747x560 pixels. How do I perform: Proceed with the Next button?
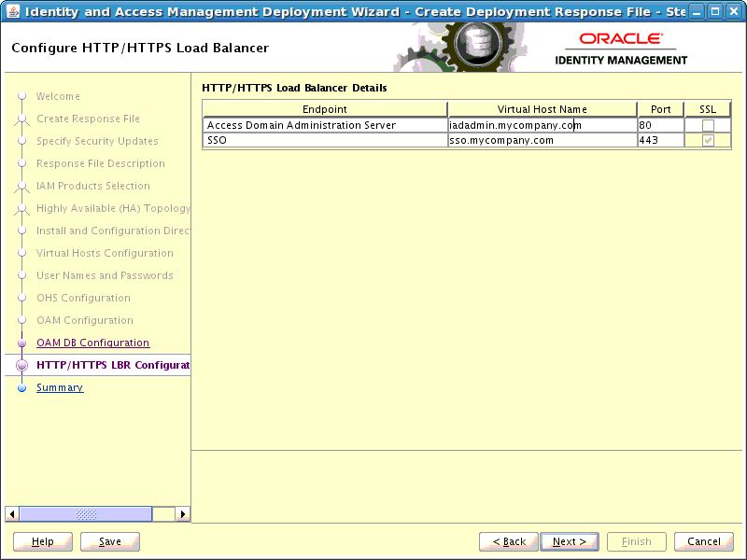[x=570, y=541]
